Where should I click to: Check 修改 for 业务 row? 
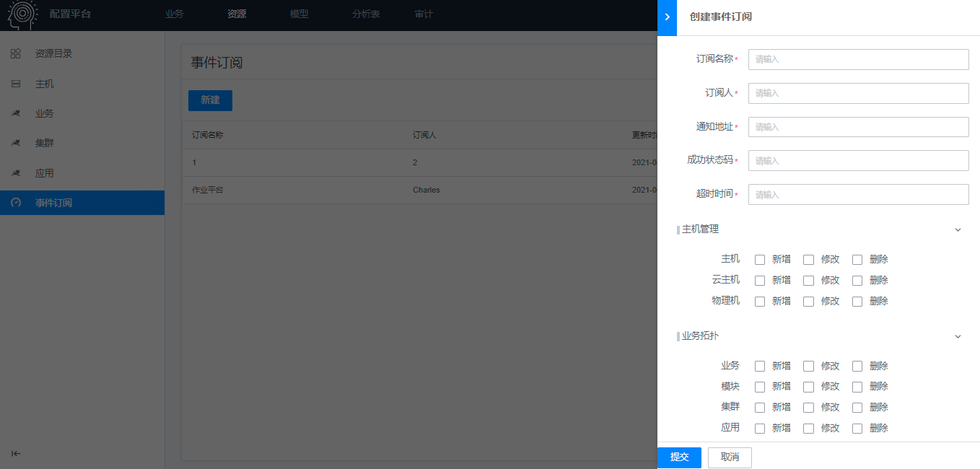point(808,367)
